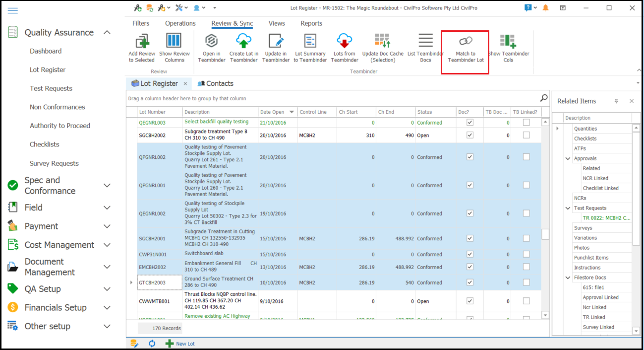Toggle TB Linked? checkbox for lot EMCBH2002

pyautogui.click(x=526, y=267)
